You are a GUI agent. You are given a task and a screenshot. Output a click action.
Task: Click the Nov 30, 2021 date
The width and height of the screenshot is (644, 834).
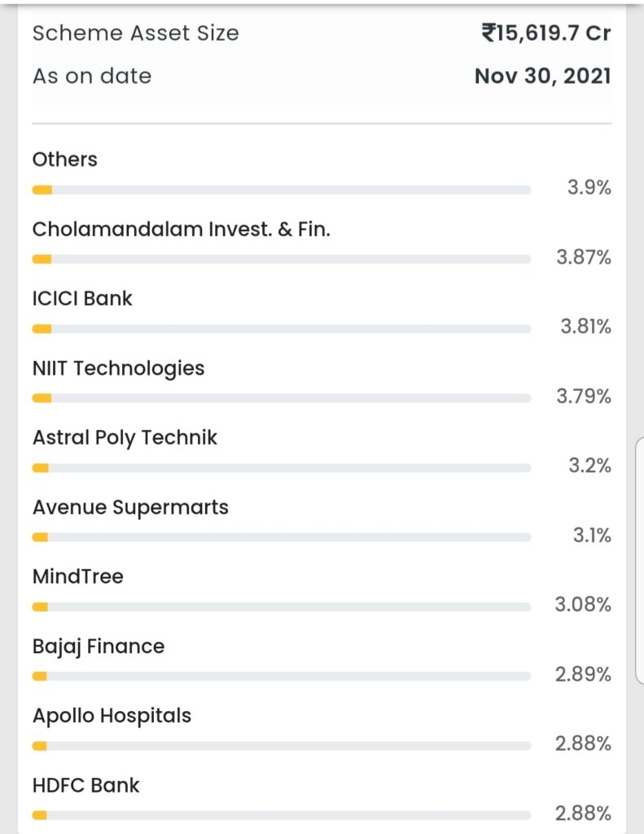click(x=542, y=76)
